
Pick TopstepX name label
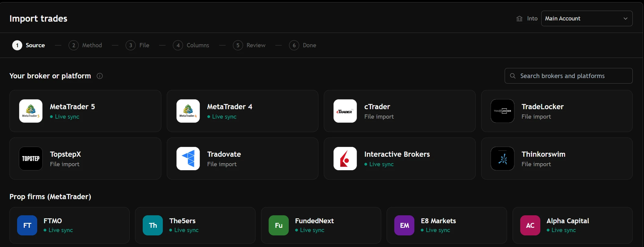coord(66,154)
